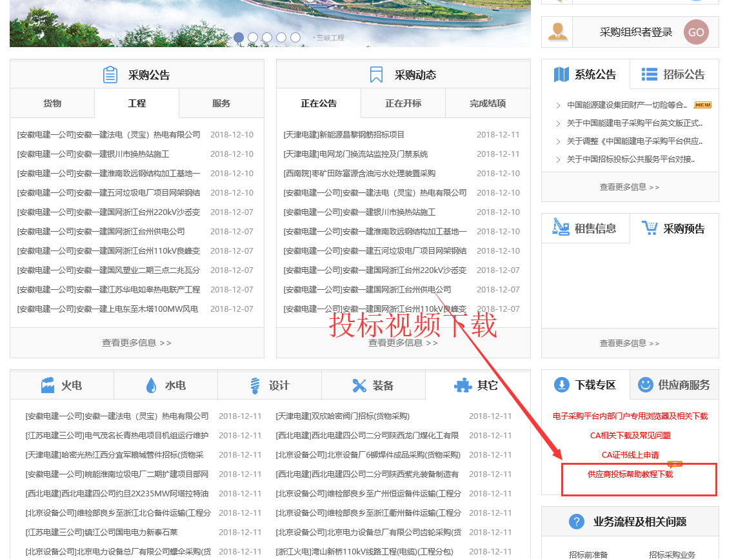Select the first carousel indicator dot
Viewport: 756px width, 559px height.
tap(239, 37)
